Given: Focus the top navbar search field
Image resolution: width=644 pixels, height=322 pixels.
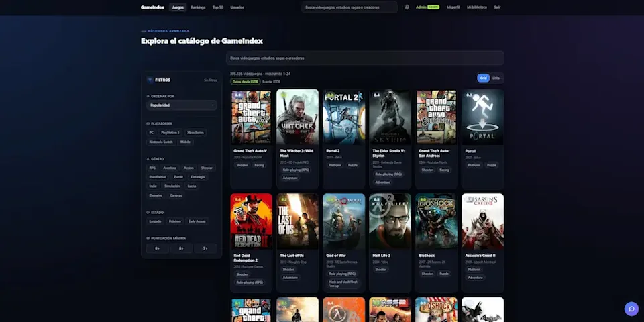Looking at the screenshot, I should pos(349,7).
